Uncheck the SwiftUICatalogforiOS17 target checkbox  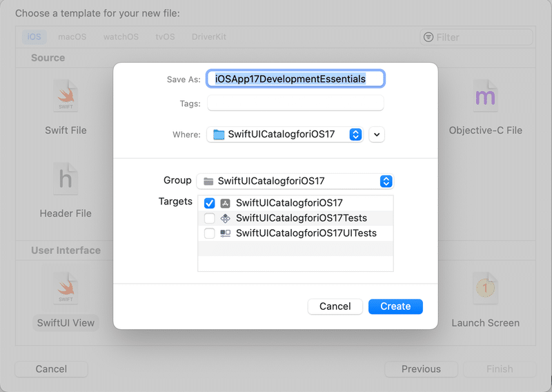210,204
